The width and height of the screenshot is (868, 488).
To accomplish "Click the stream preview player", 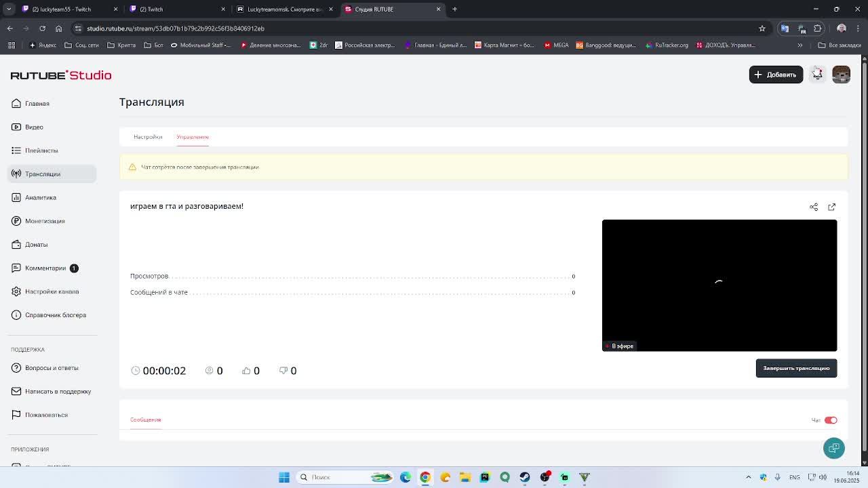I will [x=719, y=285].
